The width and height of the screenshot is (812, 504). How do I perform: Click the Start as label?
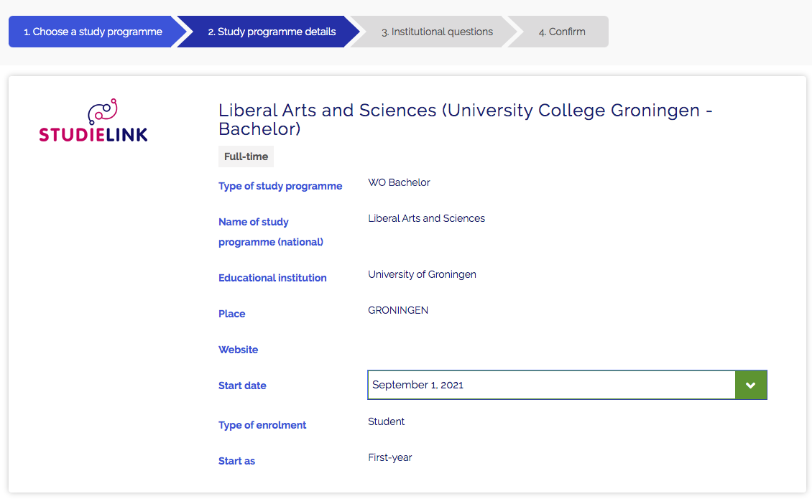pyautogui.click(x=236, y=461)
